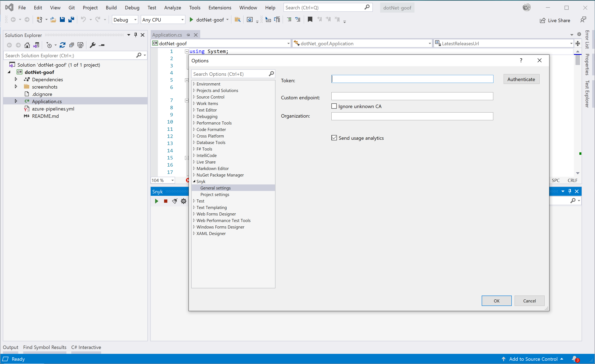Click the Snyk clean broom icon
Screen dimensions: 595x364
175,201
